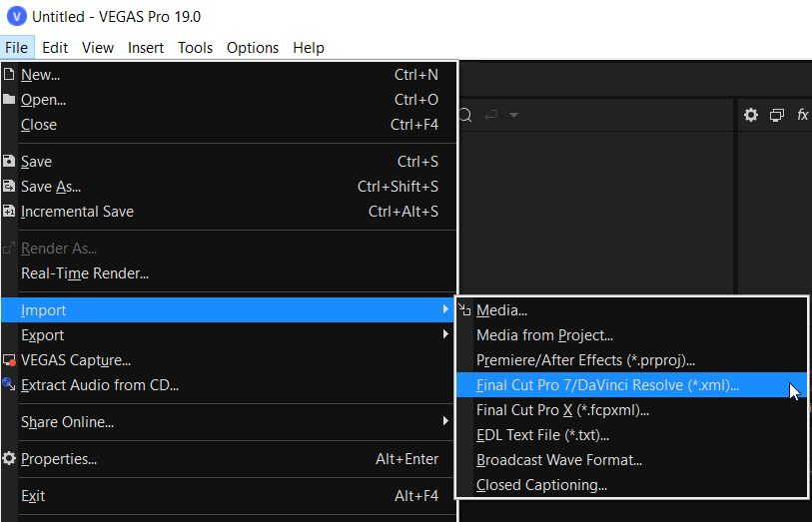Choose New... from File menu
Screen dimensions: 812x522
(x=229, y=75)
